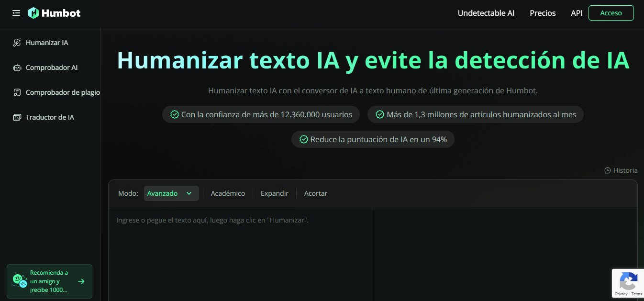Screen dimensions: 644x301
Task: Click "Más de 1,3 millones de artículos humanizados" badge
Action: (x=476, y=114)
